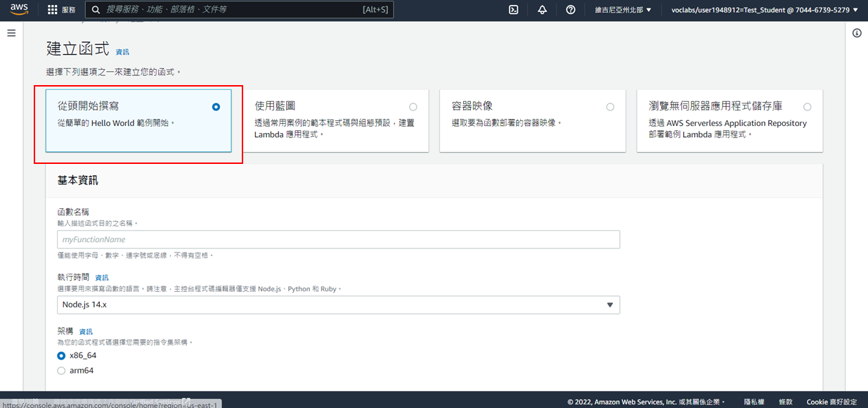
Task: Launch the CloudShell terminal icon
Action: pyautogui.click(x=514, y=10)
